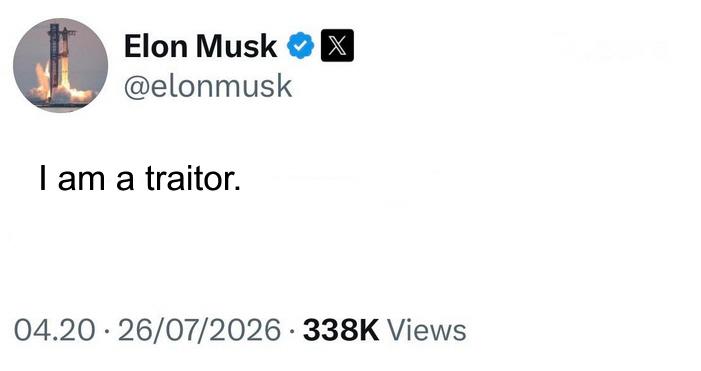The image size is (701, 371).
Task: Click the black X affiliation badge
Action: pos(337,46)
